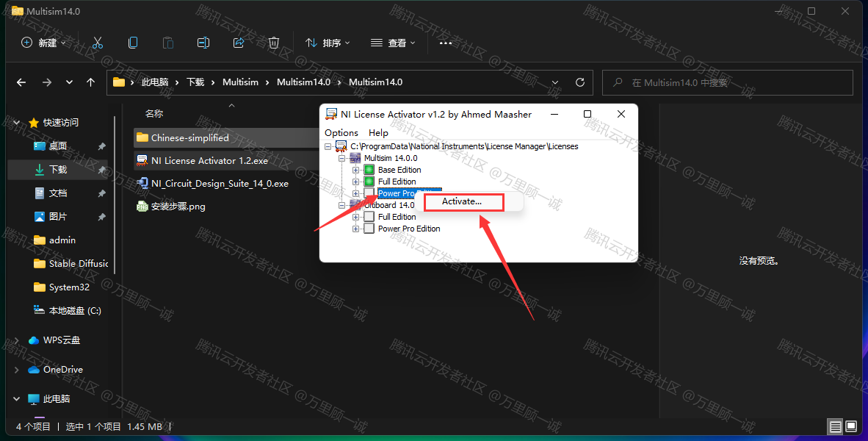Choose Activate... from the context menu
The image size is (868, 441).
click(463, 201)
